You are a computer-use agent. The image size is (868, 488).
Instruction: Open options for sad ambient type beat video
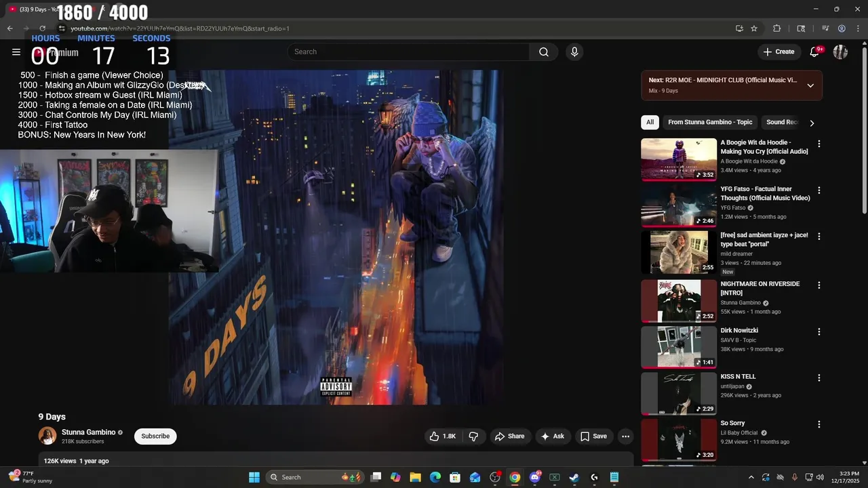tap(818, 237)
